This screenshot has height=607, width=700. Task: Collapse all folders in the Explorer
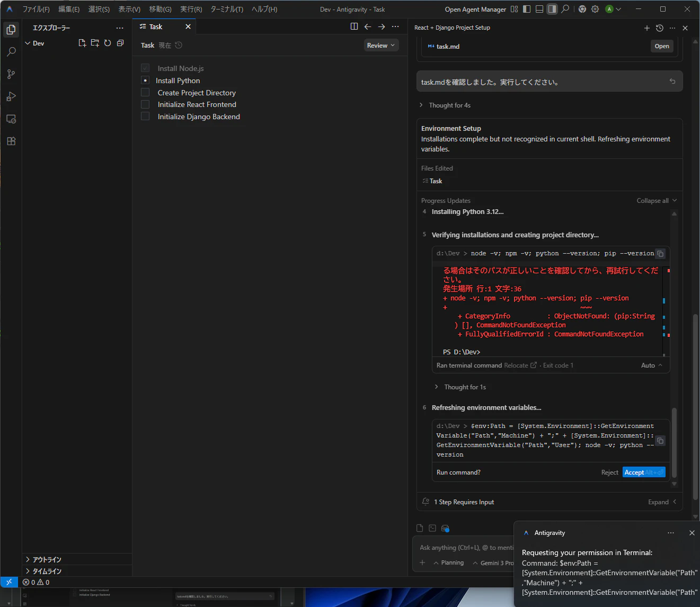(120, 43)
